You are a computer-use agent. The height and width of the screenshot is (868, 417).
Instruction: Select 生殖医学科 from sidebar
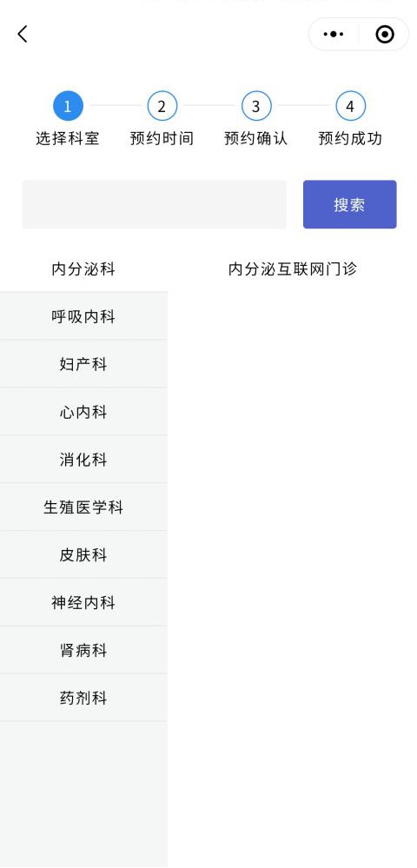pos(83,507)
